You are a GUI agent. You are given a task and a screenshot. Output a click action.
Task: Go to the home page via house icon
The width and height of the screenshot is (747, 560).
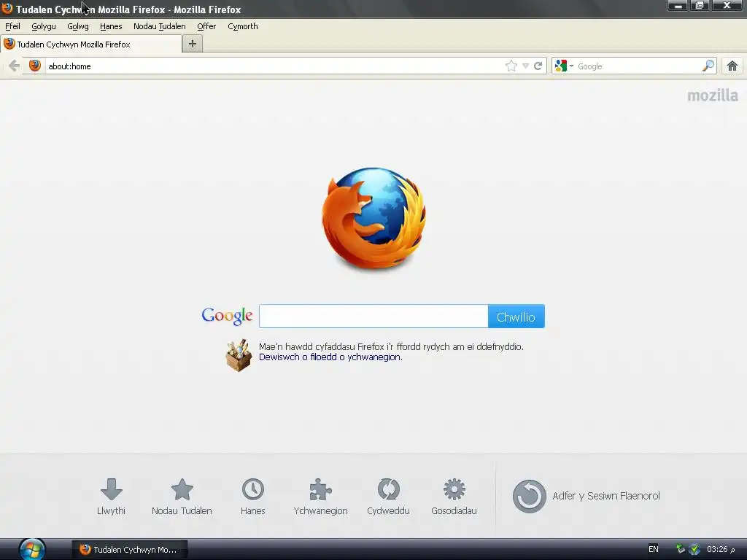pos(732,66)
